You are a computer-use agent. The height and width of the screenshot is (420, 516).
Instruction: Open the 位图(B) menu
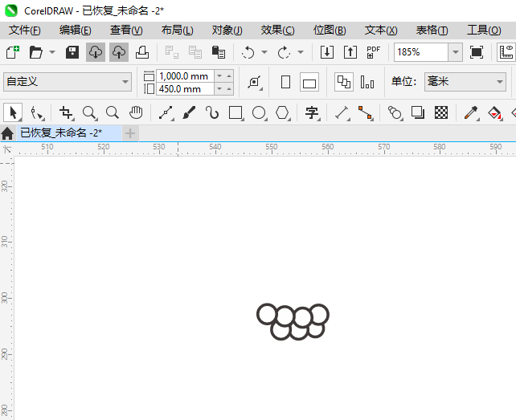pyautogui.click(x=330, y=30)
